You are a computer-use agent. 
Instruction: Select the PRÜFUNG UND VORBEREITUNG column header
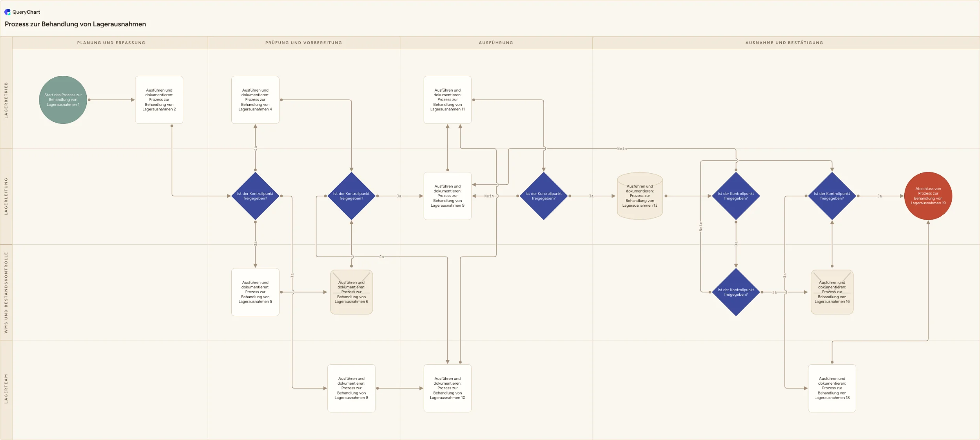(x=304, y=43)
